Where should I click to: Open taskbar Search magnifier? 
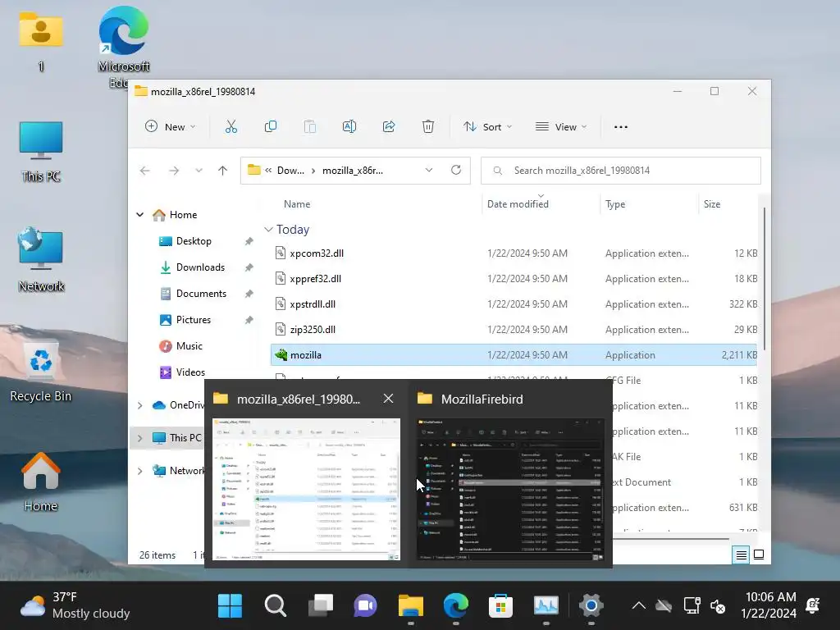pyautogui.click(x=276, y=606)
